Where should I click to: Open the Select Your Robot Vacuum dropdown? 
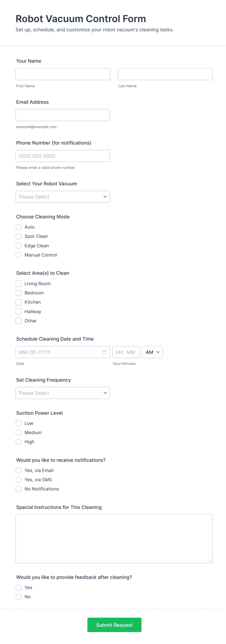click(x=62, y=197)
